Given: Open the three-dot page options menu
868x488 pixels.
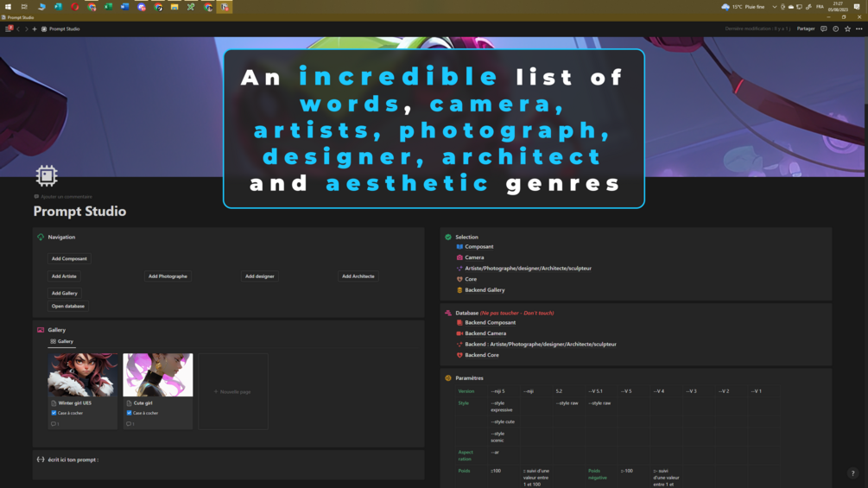Looking at the screenshot, I should [859, 29].
